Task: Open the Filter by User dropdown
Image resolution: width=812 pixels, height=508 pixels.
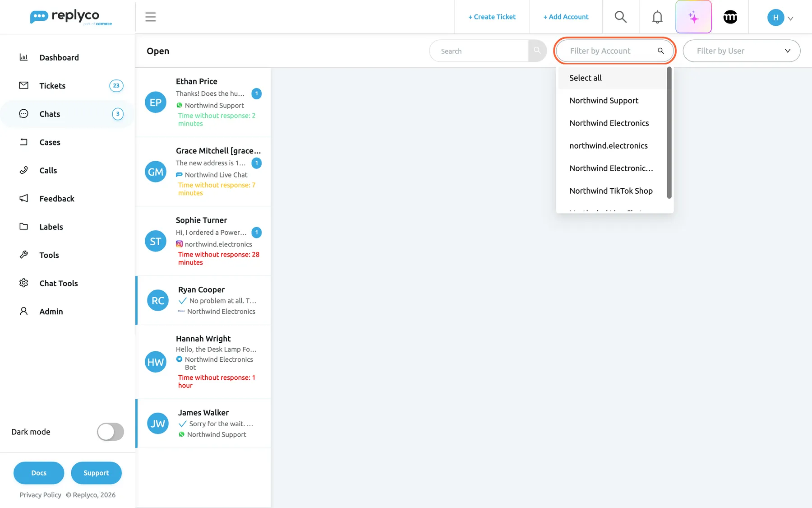Action: click(742, 51)
